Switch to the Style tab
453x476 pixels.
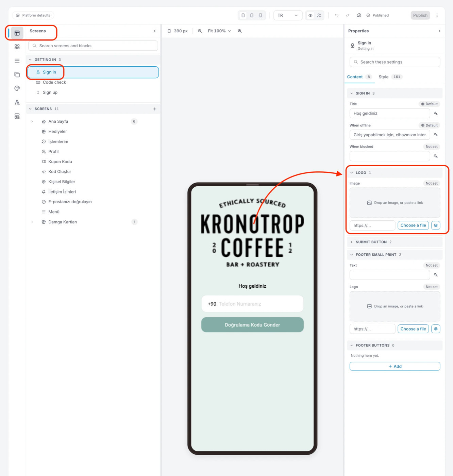(390, 77)
